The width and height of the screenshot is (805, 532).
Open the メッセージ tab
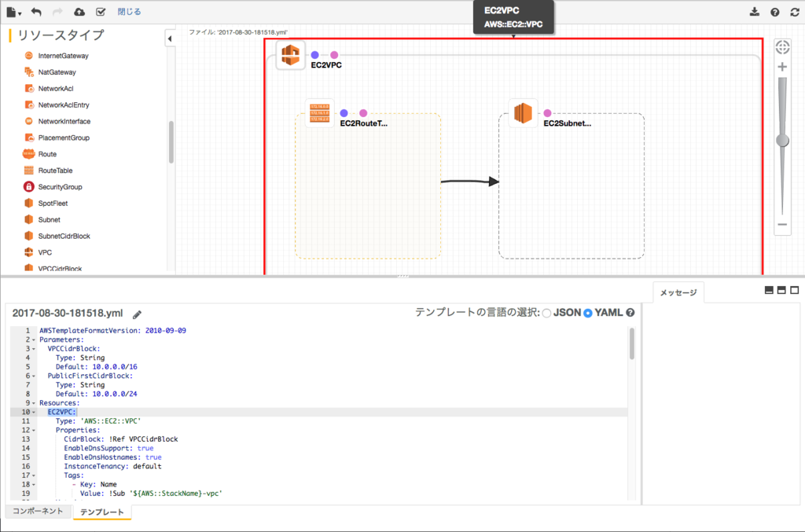click(x=678, y=292)
